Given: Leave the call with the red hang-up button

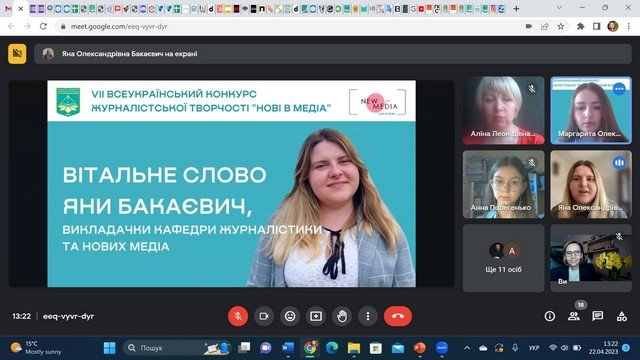Looking at the screenshot, I should pyautogui.click(x=398, y=316).
